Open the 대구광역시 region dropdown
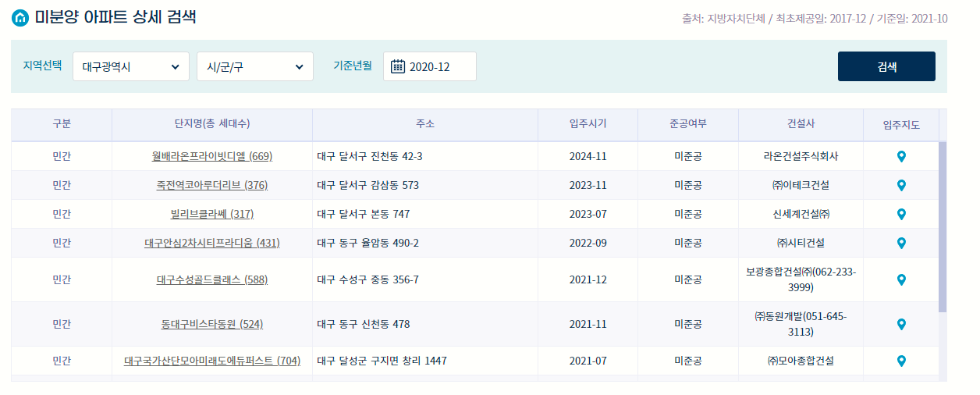The width and height of the screenshot is (980, 395). coord(131,66)
